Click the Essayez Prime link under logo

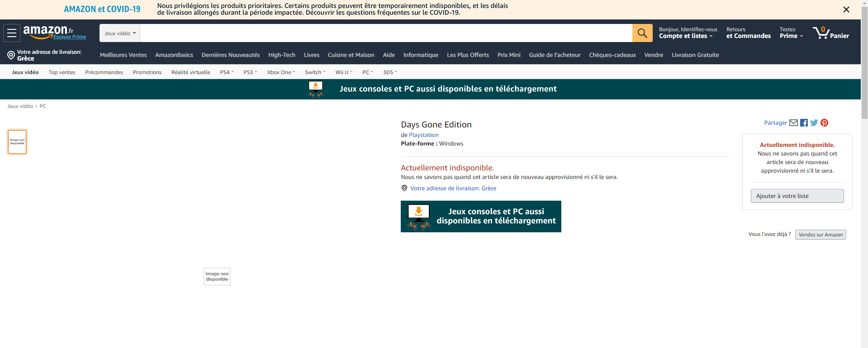pos(70,37)
